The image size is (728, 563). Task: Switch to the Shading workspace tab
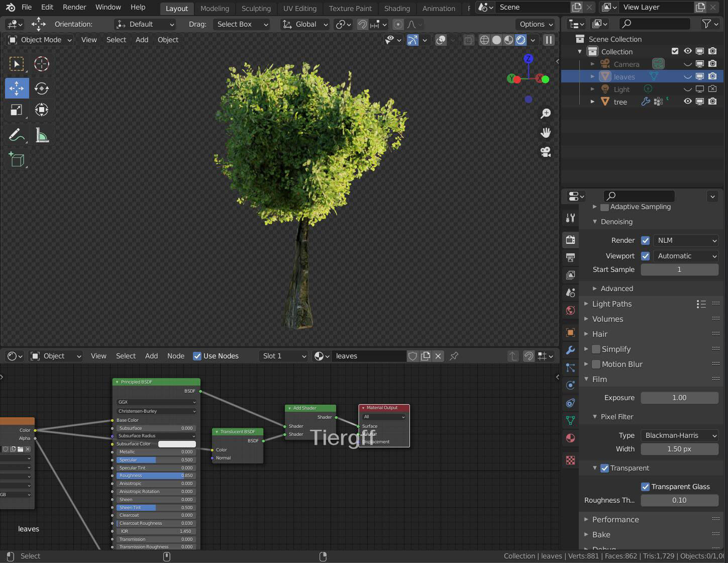(x=396, y=8)
